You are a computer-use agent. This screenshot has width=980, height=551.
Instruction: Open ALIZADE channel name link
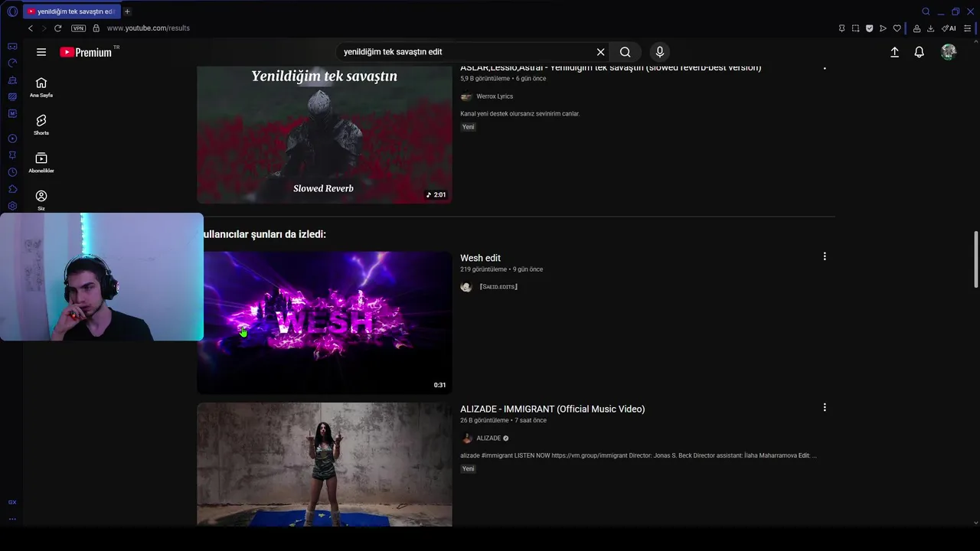(488, 439)
